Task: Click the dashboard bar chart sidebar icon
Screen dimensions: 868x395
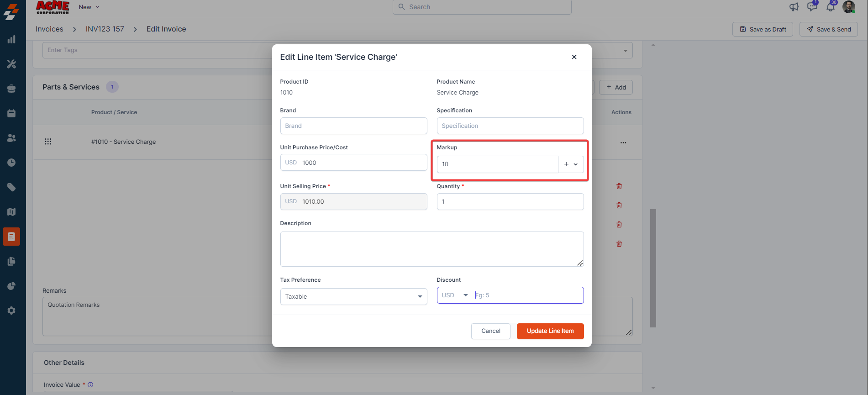Action: point(11,40)
